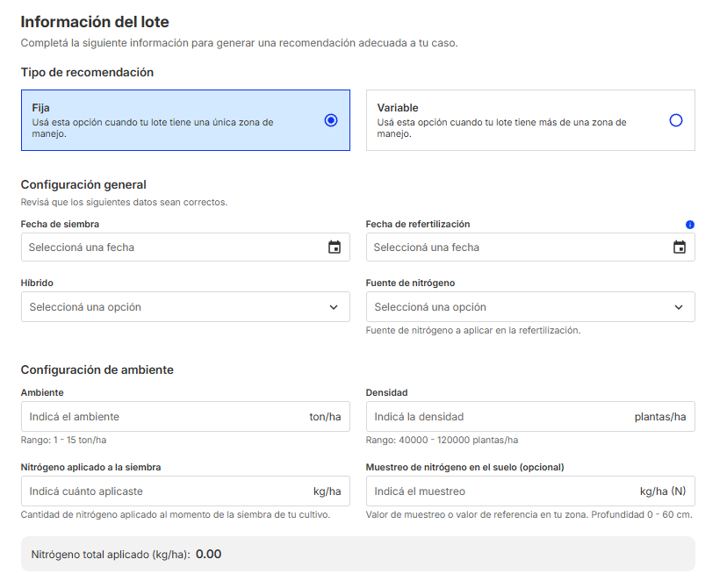Click the Nitrógeno total aplicado summary bar
The height and width of the screenshot is (588, 727).
click(358, 554)
